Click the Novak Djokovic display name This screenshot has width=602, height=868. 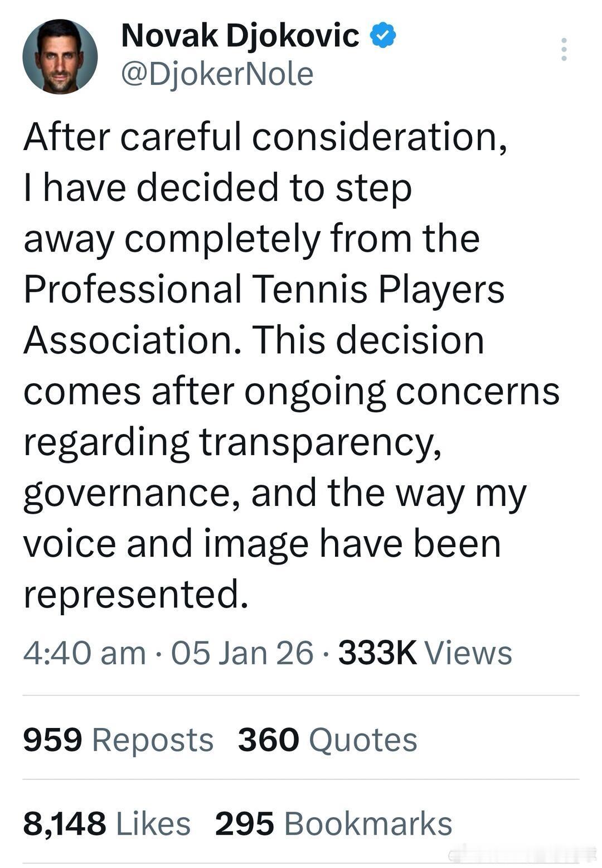click(240, 36)
